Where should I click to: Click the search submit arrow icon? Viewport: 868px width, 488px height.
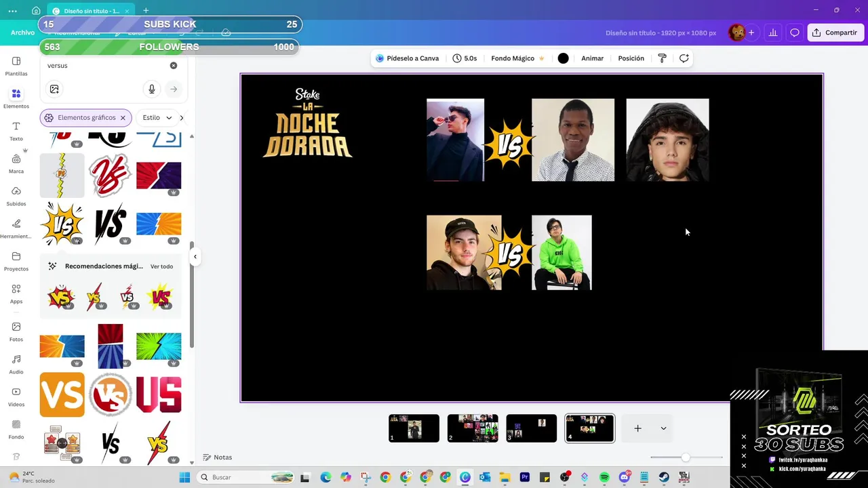[x=174, y=89]
